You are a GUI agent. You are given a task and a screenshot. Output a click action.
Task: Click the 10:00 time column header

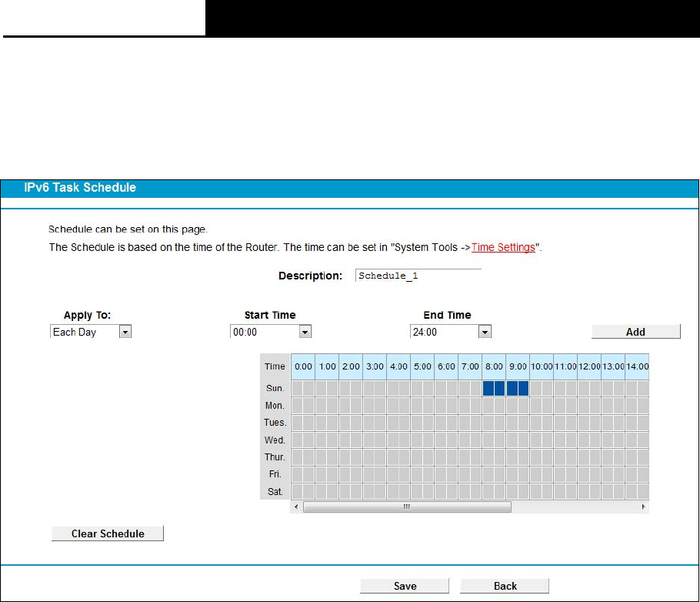click(542, 366)
